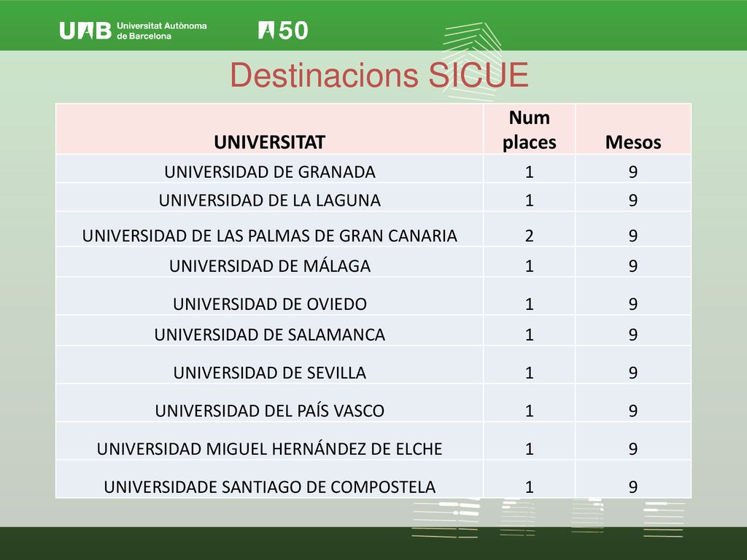Select the Destinacions SICUE title
This screenshot has height=560, width=747.
pyautogui.click(x=379, y=75)
